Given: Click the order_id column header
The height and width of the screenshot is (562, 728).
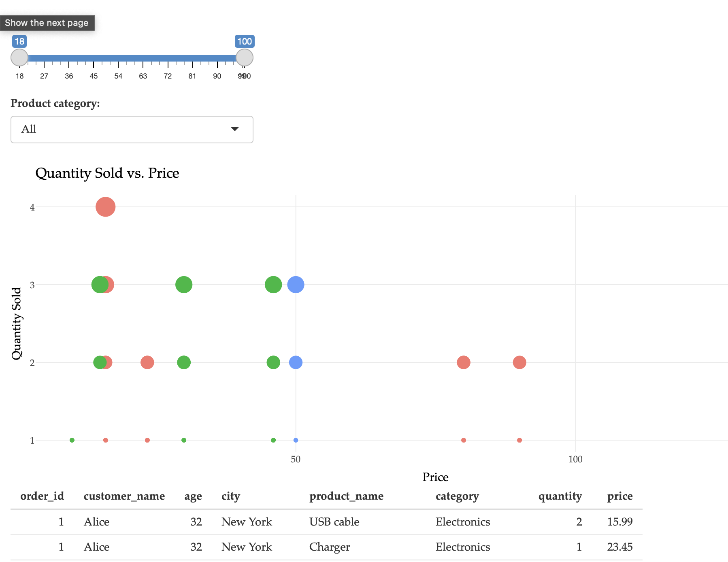Looking at the screenshot, I should [x=42, y=496].
